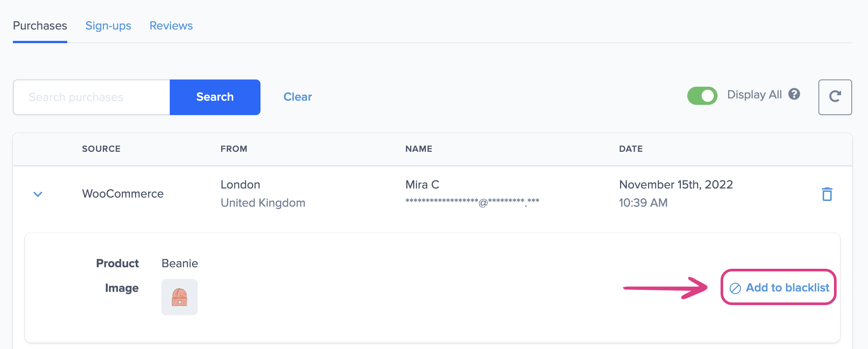Open the Reviews tab

(171, 26)
